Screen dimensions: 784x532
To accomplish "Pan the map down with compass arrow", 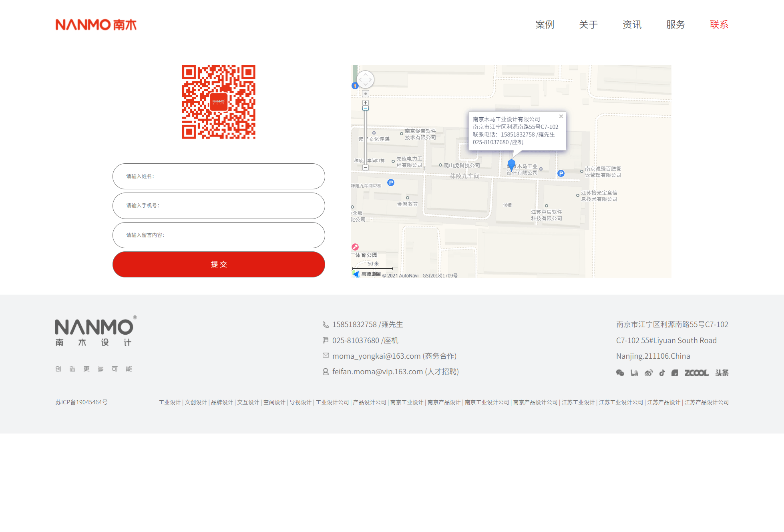I will (x=365, y=85).
